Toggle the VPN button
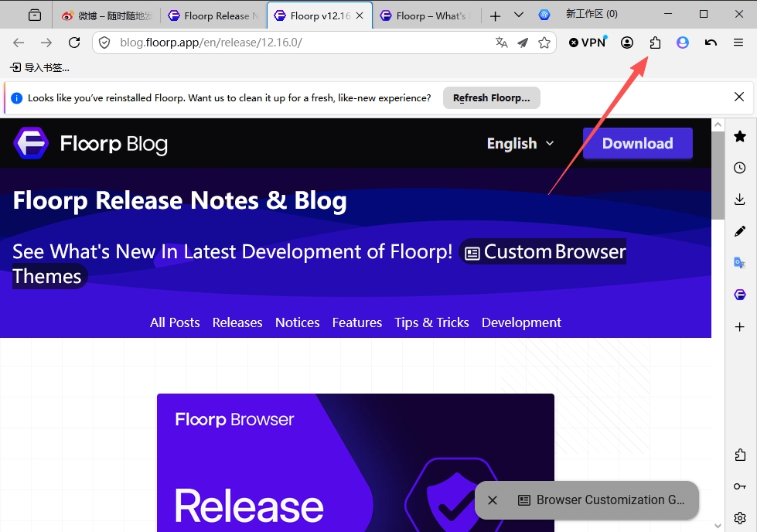 click(x=587, y=43)
